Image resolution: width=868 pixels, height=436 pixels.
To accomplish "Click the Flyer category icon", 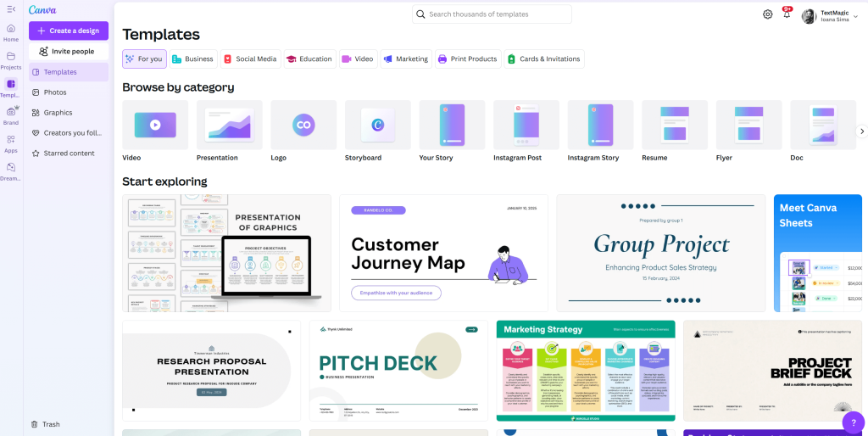I will click(x=748, y=125).
